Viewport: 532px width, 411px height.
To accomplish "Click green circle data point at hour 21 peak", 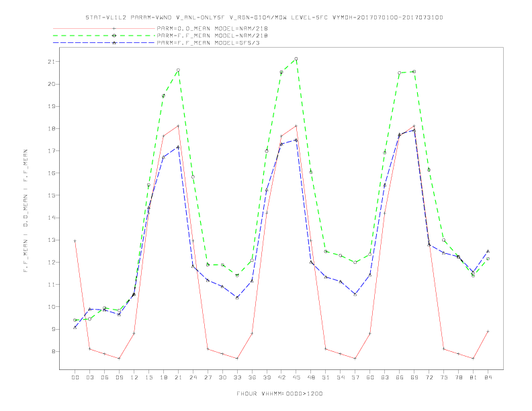I will 178,71.
